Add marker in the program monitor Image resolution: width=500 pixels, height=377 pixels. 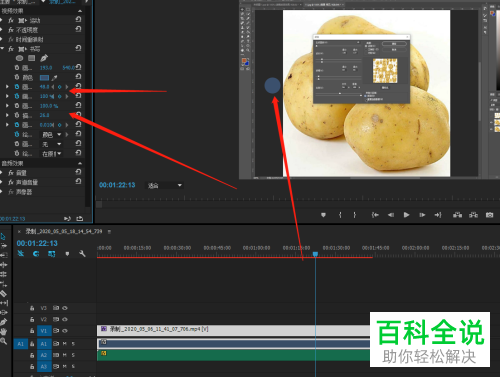click(x=323, y=215)
